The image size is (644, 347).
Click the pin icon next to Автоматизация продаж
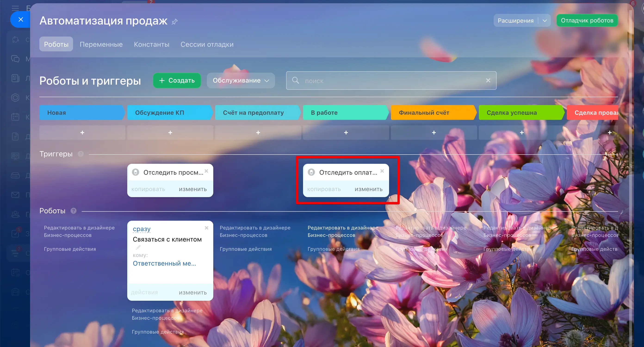click(x=174, y=22)
